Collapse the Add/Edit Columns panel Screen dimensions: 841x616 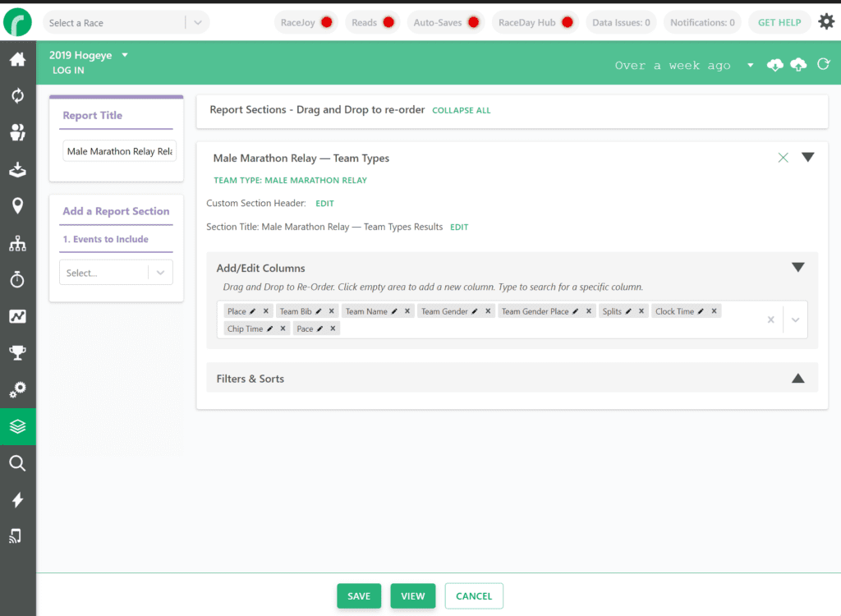click(x=798, y=267)
